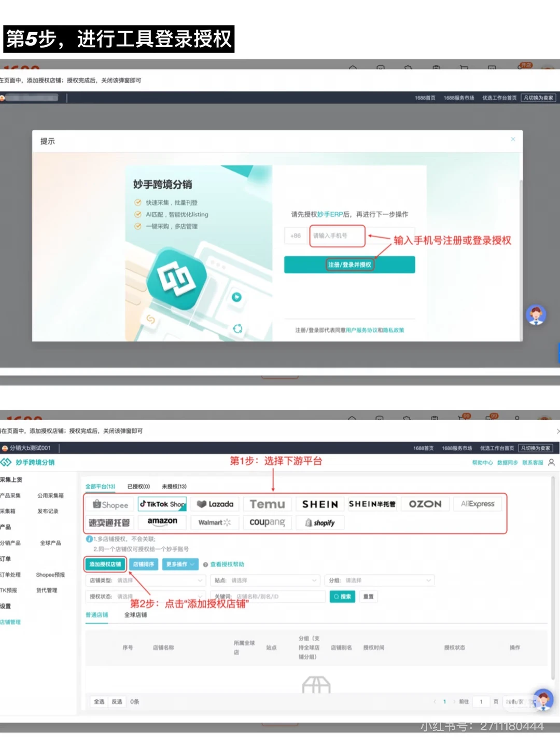Switch to the 全部平台(13) tab

tap(100, 487)
